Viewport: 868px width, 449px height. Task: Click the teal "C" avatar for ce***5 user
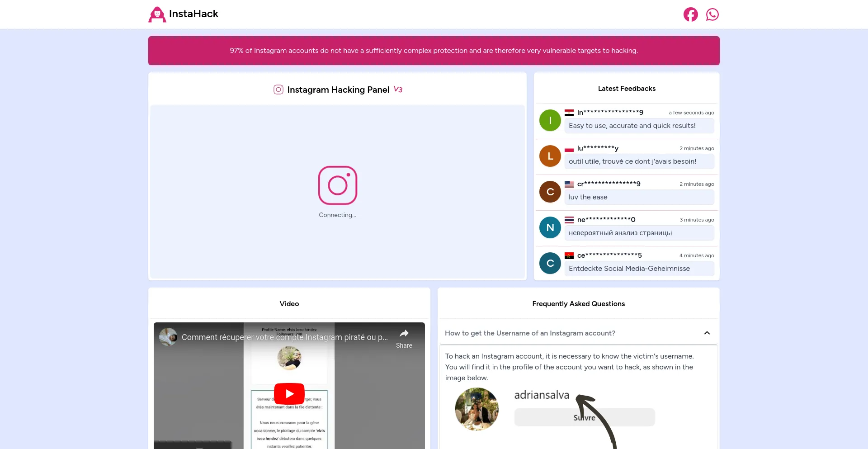550,263
